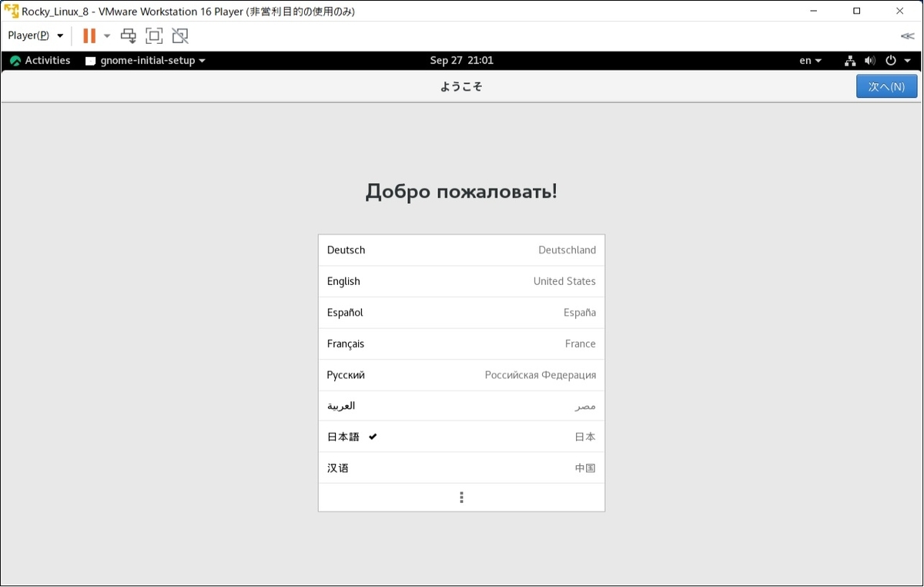Open the network status icon in top bar

[849, 60]
